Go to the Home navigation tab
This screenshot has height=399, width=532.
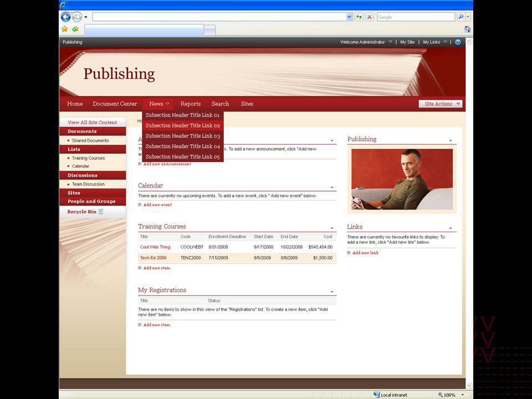click(x=75, y=104)
